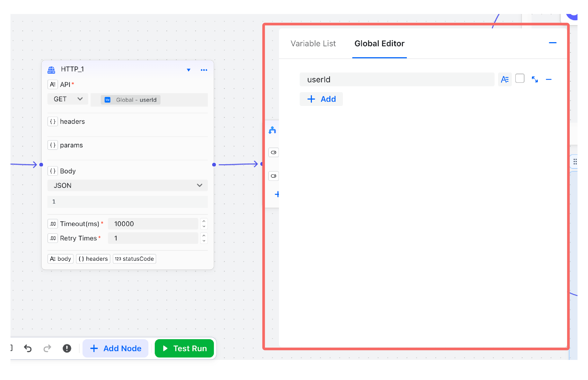Expand the userId variable editor

pyautogui.click(x=535, y=79)
